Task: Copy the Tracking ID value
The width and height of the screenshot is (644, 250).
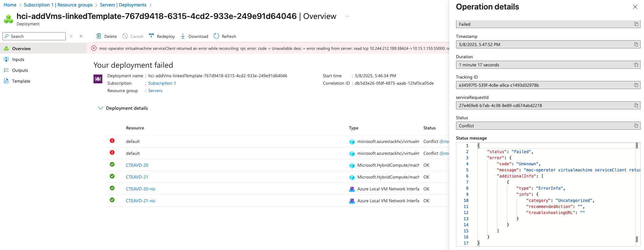Action: coord(636,85)
